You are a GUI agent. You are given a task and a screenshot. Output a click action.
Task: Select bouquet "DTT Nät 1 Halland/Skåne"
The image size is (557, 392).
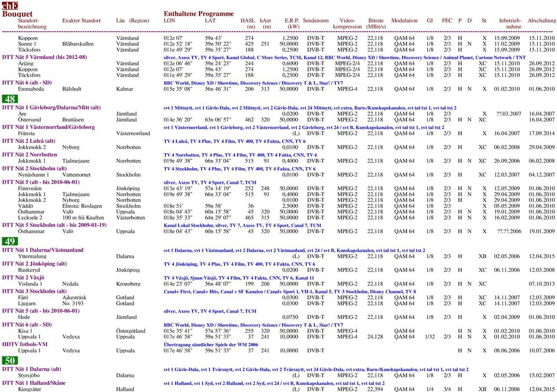[x=34, y=383]
